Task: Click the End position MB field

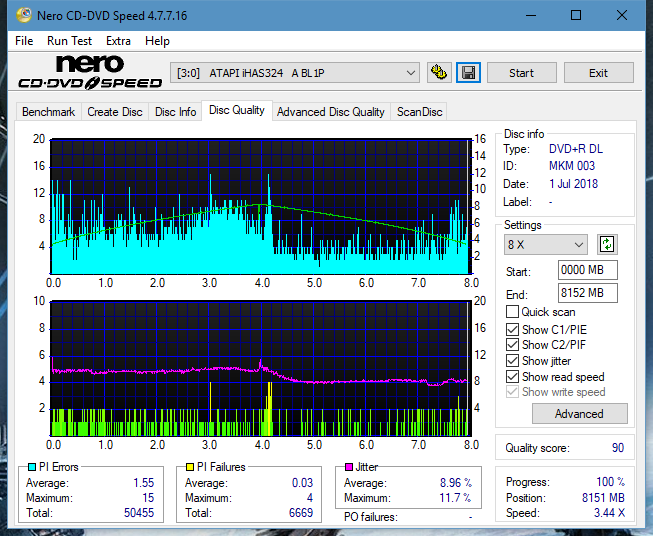Action: pos(587,293)
